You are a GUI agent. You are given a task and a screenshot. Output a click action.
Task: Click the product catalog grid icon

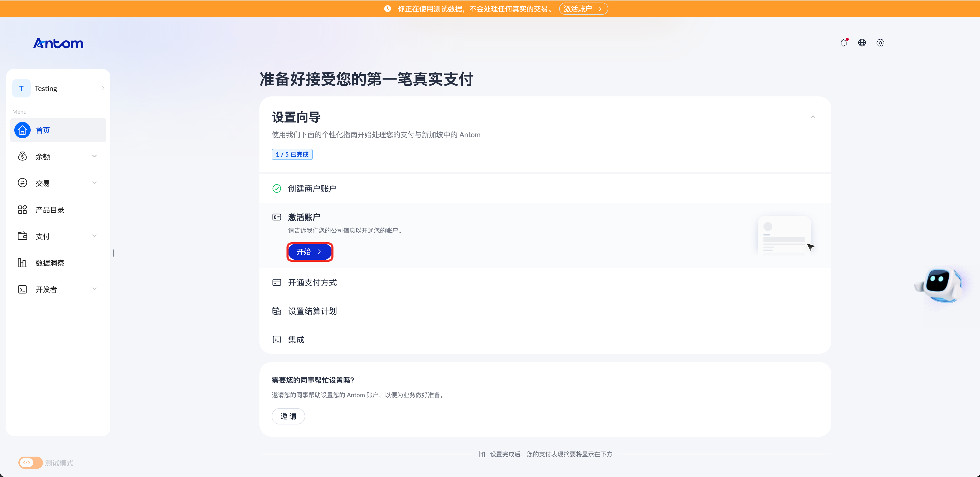tap(22, 209)
